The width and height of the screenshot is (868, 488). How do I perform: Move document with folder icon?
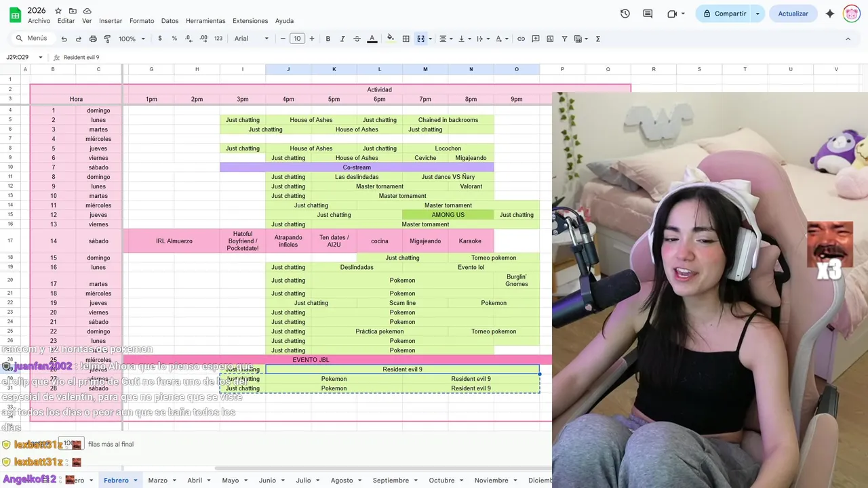coord(73,11)
